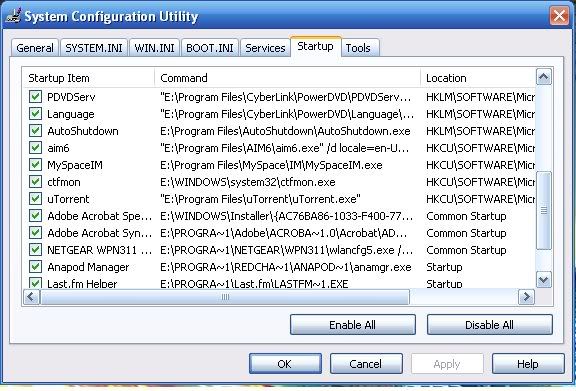Click the wlancfg5.exe command path
This screenshot has height=391, width=576.
(x=287, y=250)
